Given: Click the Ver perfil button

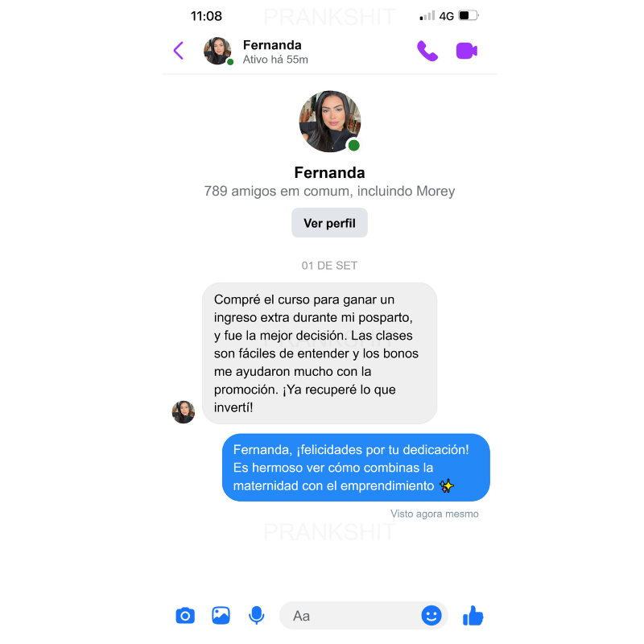Looking at the screenshot, I should 329,223.
